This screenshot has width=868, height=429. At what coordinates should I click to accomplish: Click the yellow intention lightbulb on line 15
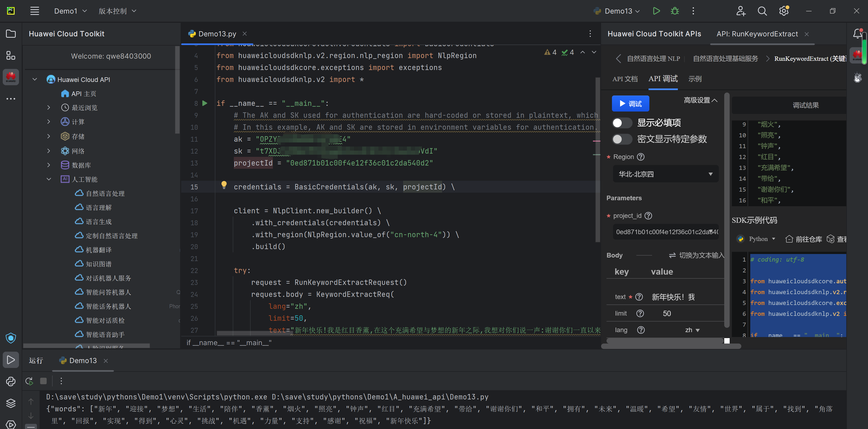pos(224,185)
